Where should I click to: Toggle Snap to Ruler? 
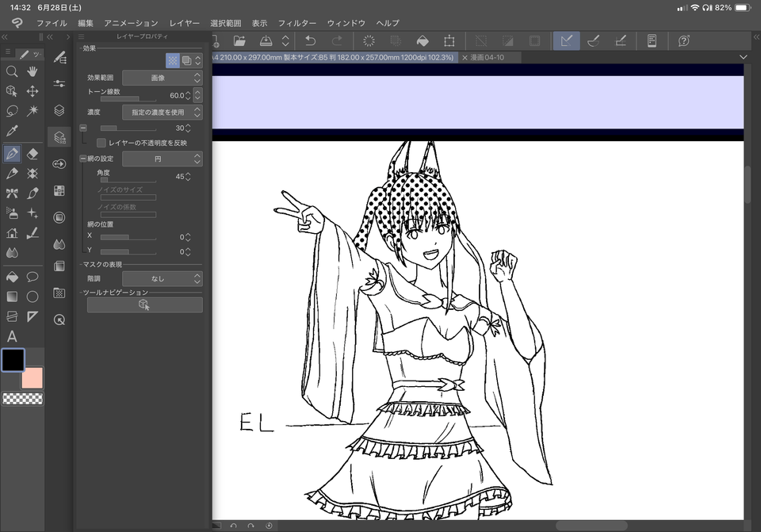click(x=566, y=41)
